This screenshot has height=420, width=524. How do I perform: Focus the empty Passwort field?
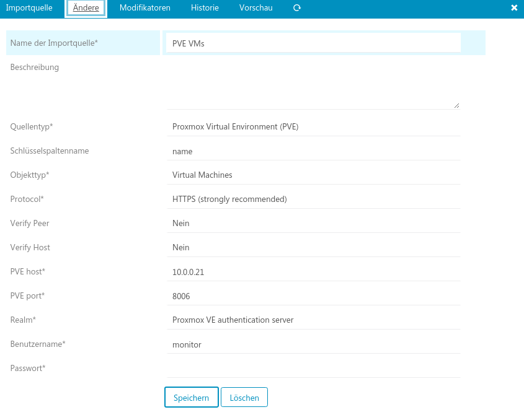(x=313, y=369)
